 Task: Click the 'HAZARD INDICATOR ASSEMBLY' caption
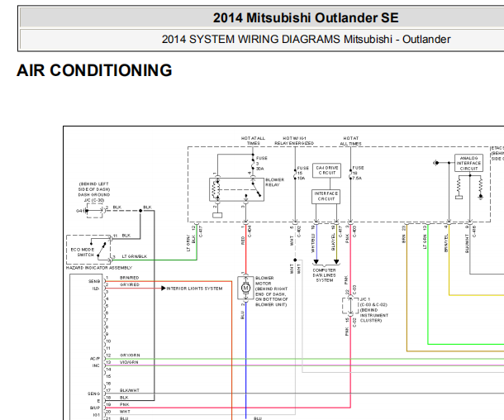click(99, 268)
